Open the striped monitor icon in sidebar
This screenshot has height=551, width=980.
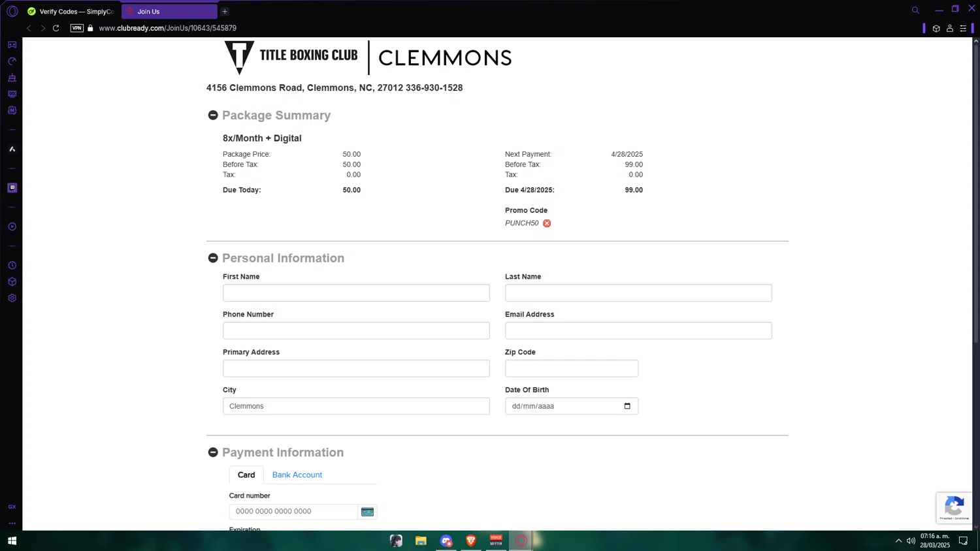click(x=12, y=94)
